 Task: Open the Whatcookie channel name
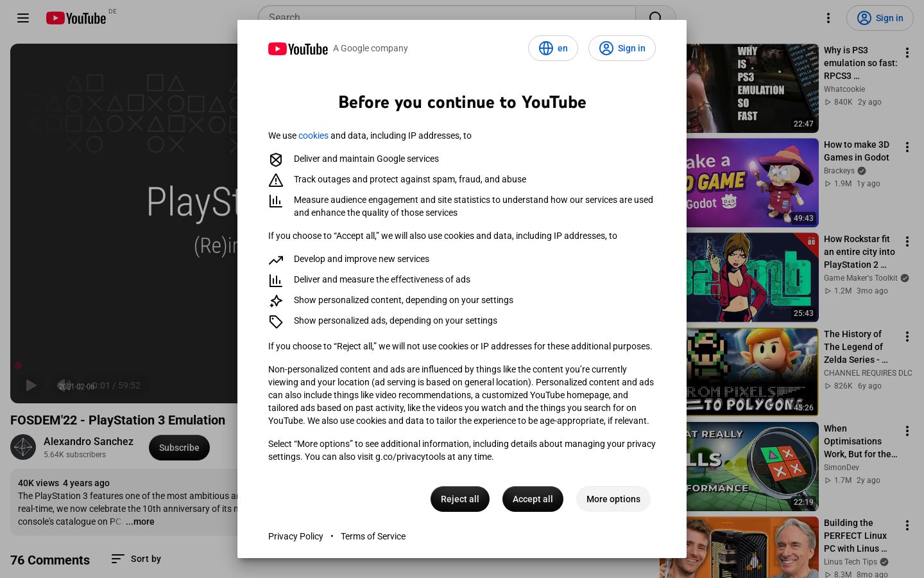pyautogui.click(x=844, y=89)
